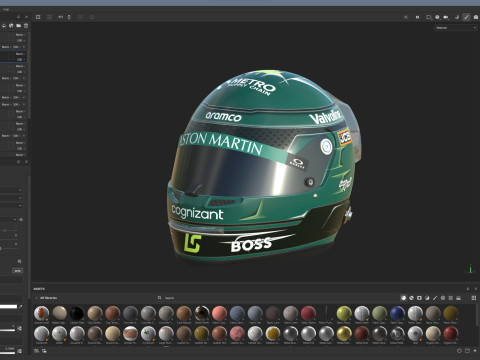The height and width of the screenshot is (360, 480).
Task: Undock the layers panel via header icon
Action: click(x=18, y=17)
